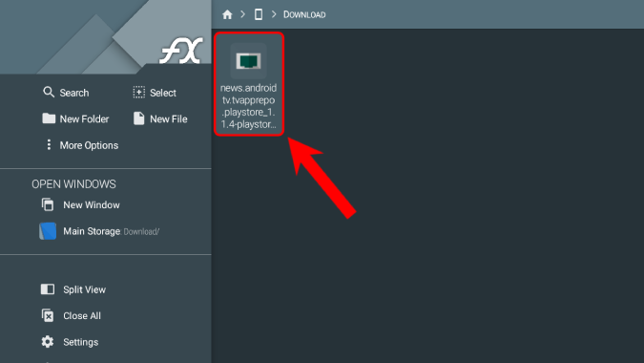The height and width of the screenshot is (363, 644).
Task: Open the news.androidtv.tvapprepo.playstore APK file
Action: pyautogui.click(x=249, y=84)
